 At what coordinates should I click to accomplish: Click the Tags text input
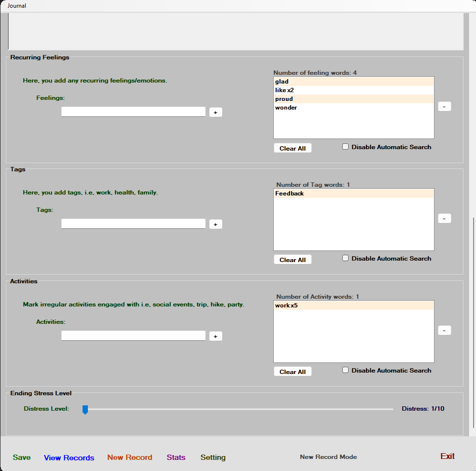click(x=133, y=223)
